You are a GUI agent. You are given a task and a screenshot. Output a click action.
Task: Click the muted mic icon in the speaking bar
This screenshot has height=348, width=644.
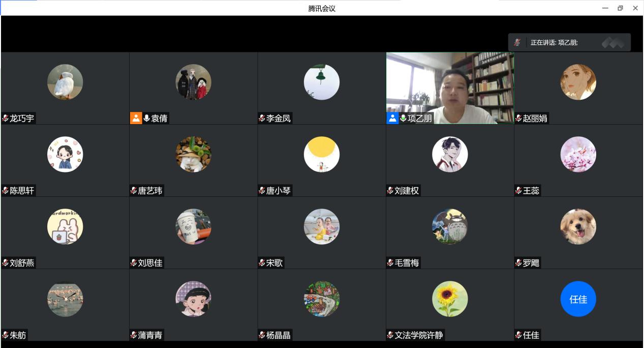pyautogui.click(x=517, y=42)
